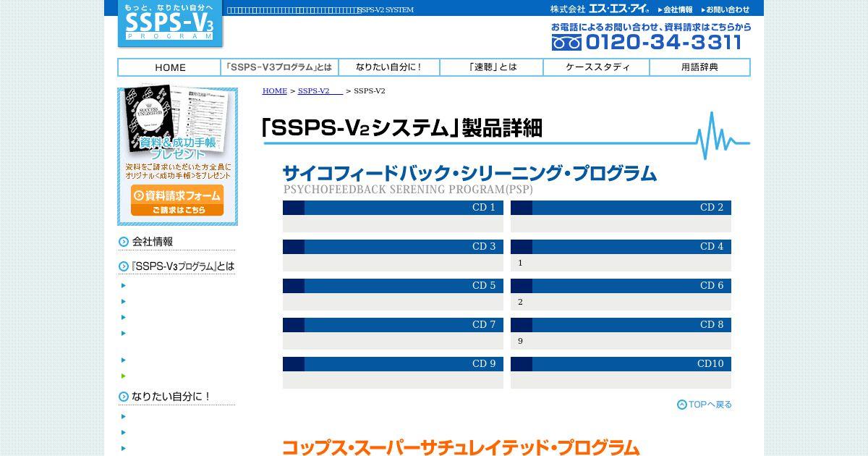Click the CD10 header bar
Viewport: 868px width, 456px height.
621,364
